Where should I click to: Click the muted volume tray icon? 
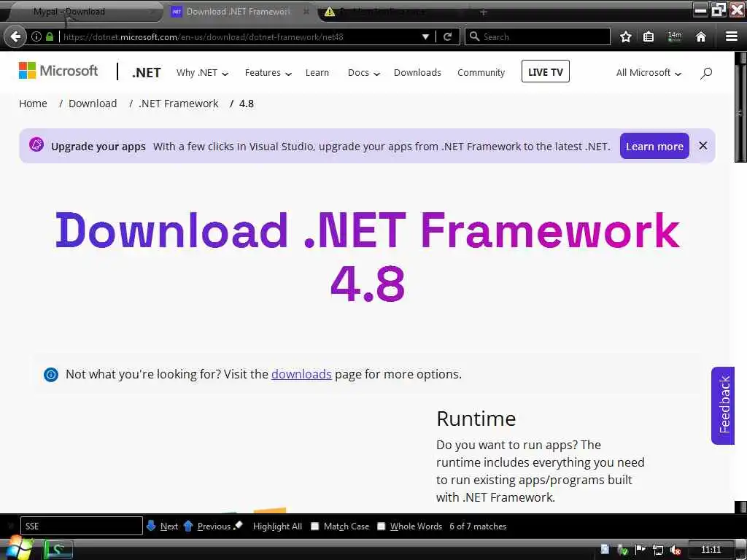(x=675, y=550)
